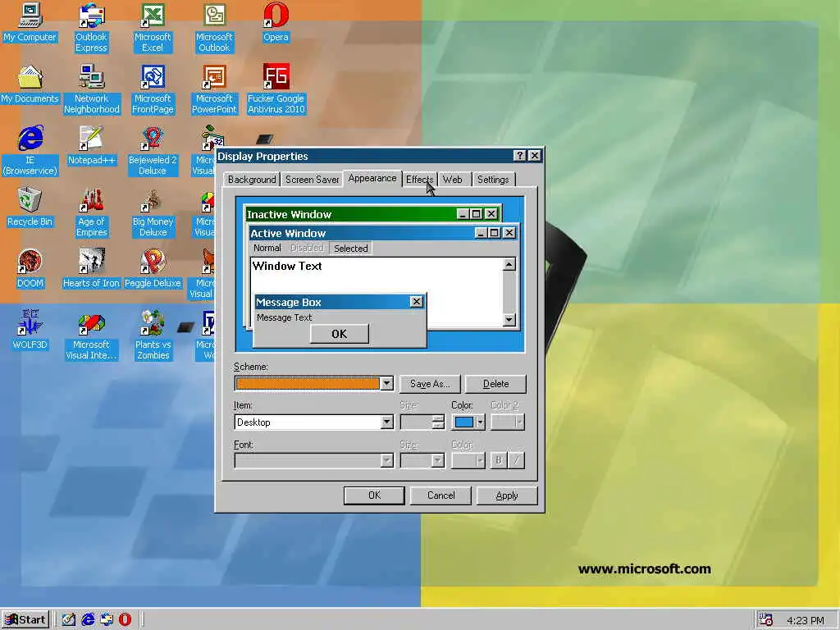Click the Normal menu item in preview

(x=267, y=248)
